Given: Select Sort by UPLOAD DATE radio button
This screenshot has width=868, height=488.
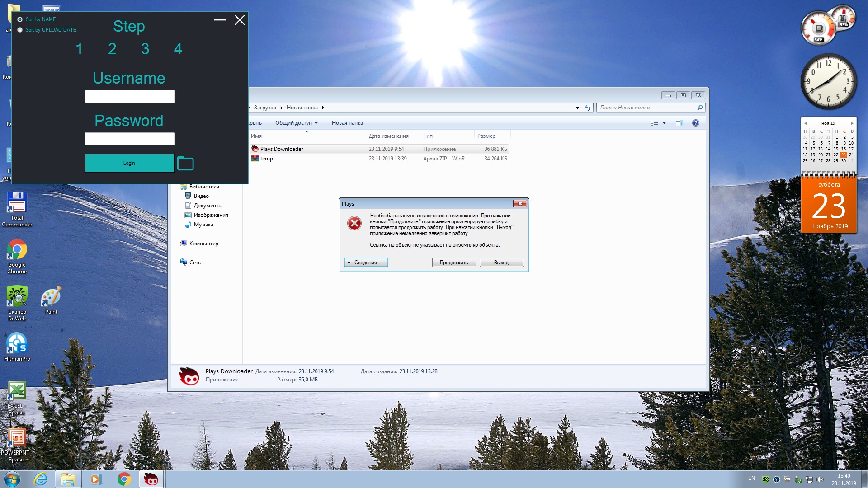Looking at the screenshot, I should coord(20,30).
